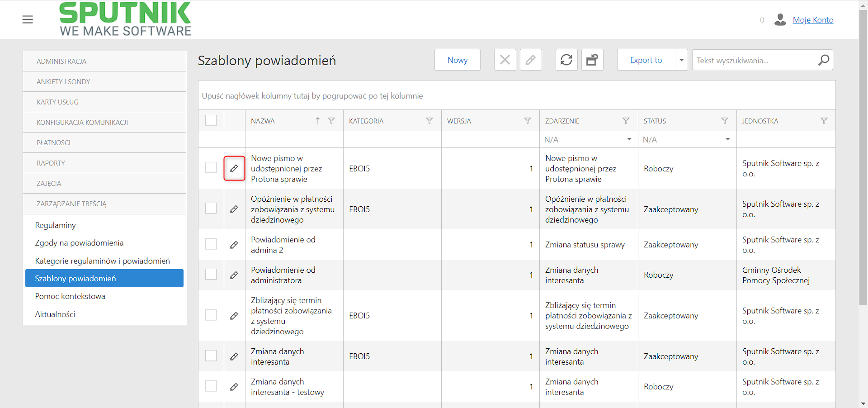Click the delete X toolbar icon

[505, 60]
